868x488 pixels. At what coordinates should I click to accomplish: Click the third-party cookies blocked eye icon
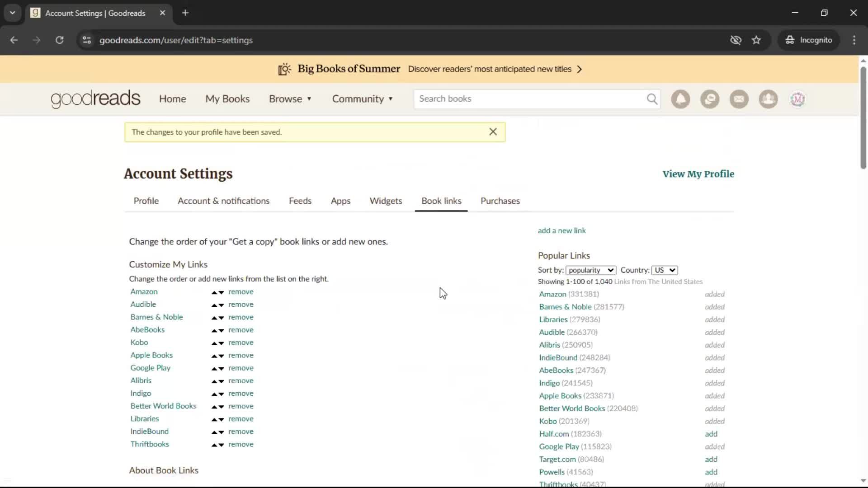point(736,40)
